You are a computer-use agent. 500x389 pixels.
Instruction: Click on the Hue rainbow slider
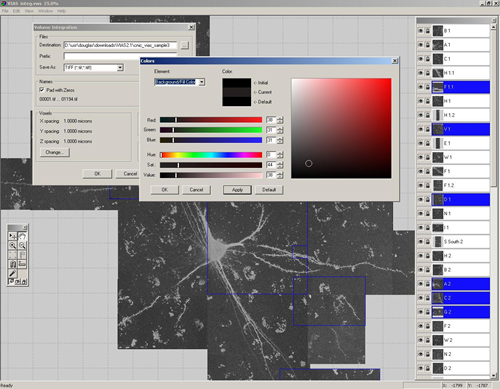pyautogui.click(x=211, y=155)
